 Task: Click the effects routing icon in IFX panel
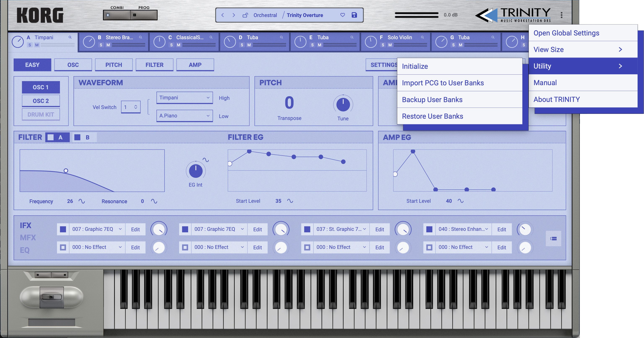(553, 238)
